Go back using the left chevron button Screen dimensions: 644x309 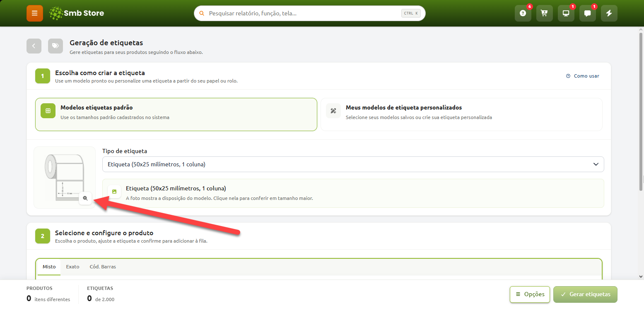click(x=34, y=46)
